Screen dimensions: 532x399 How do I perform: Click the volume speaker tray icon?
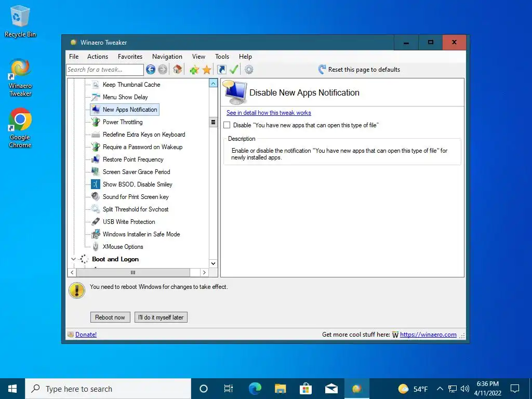[x=465, y=389]
